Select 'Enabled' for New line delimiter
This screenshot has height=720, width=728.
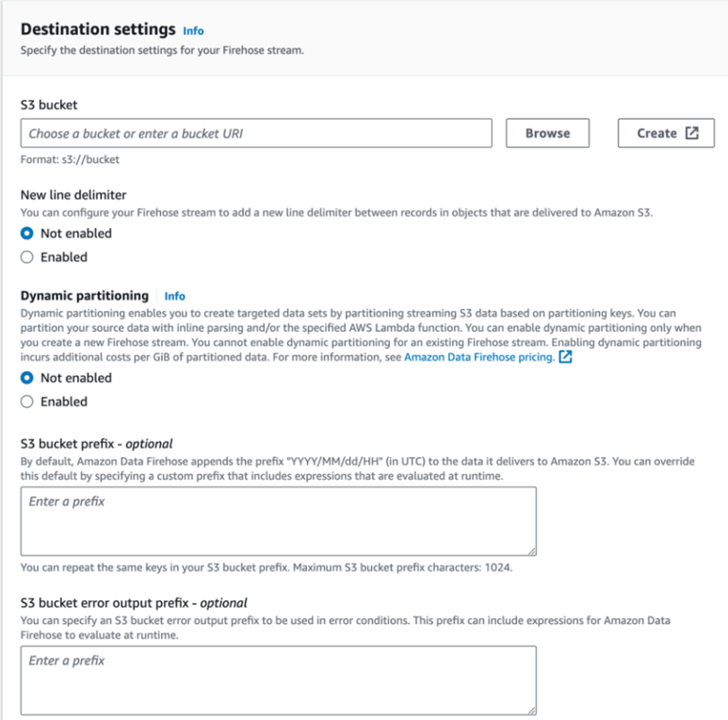[27, 257]
